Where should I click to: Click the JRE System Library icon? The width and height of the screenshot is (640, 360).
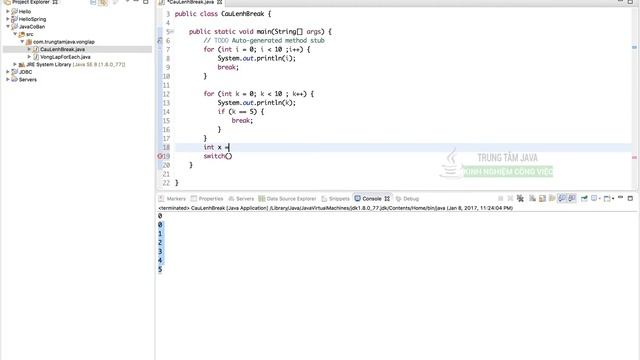pos(22,64)
